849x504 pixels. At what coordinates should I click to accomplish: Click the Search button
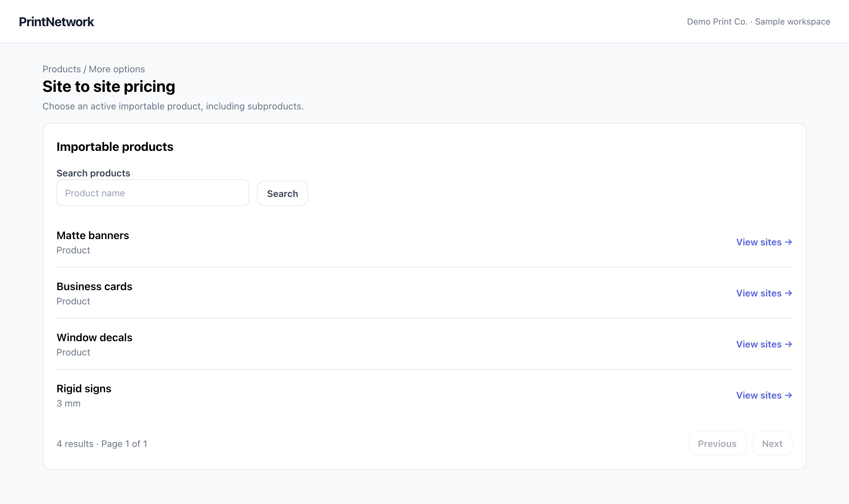[x=282, y=193]
